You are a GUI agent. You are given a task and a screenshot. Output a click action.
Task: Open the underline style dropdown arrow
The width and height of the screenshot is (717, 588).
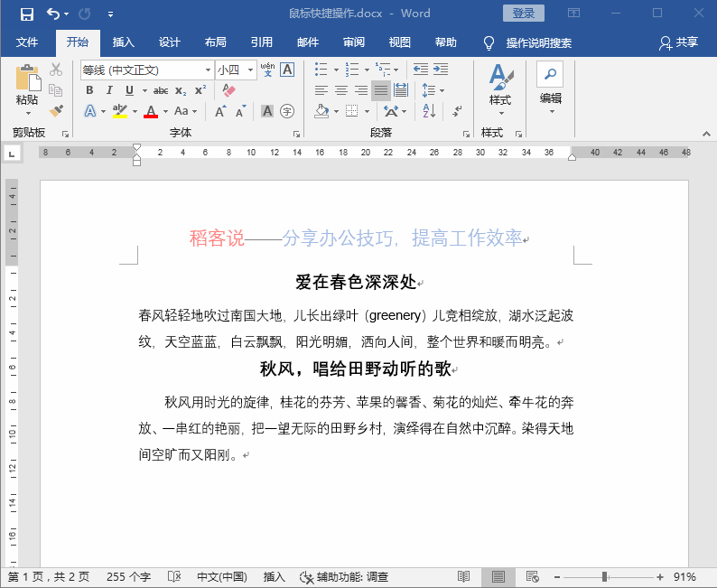click(x=144, y=90)
